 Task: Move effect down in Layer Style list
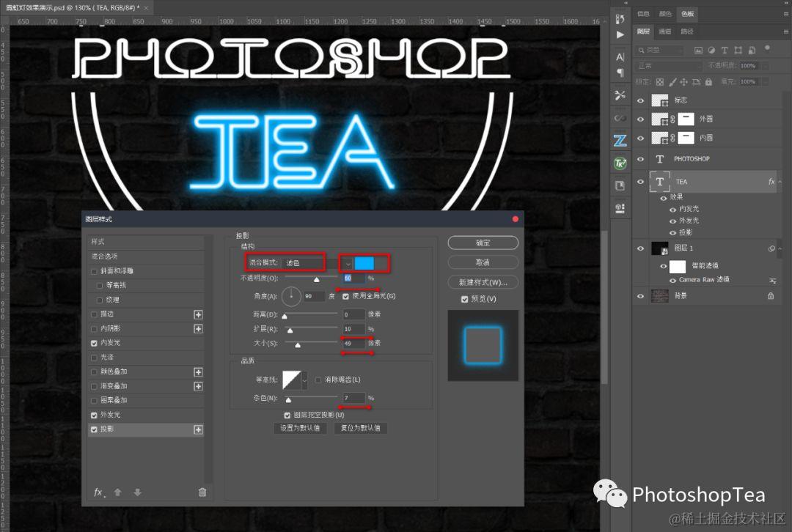point(137,492)
